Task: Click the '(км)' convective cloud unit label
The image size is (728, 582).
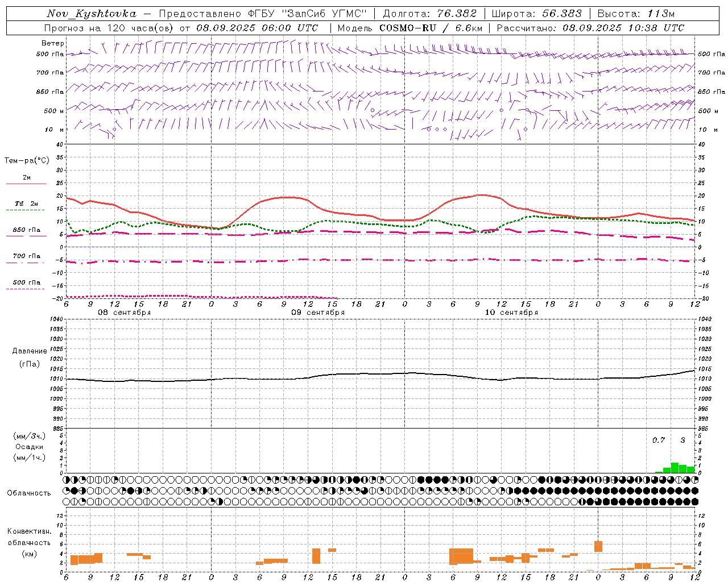Action: [30, 554]
